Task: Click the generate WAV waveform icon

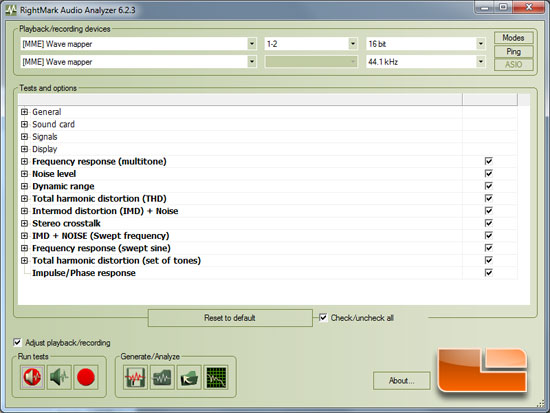Action: (x=135, y=377)
